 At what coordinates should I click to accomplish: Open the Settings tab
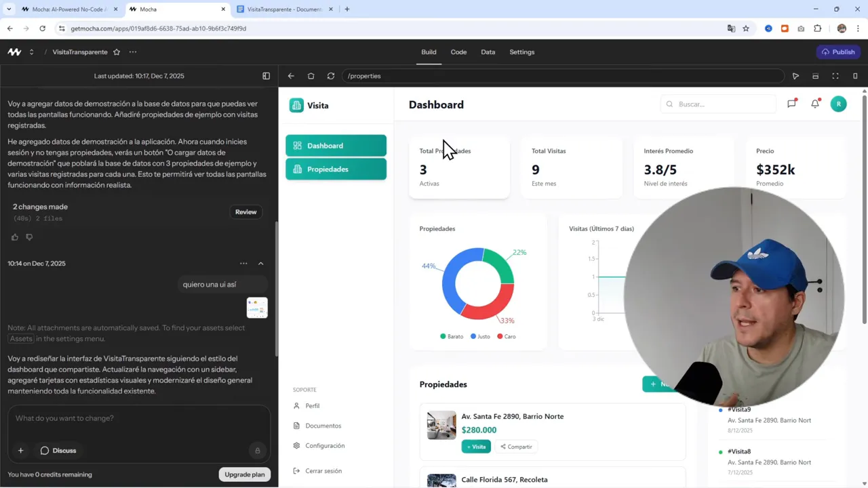(521, 52)
